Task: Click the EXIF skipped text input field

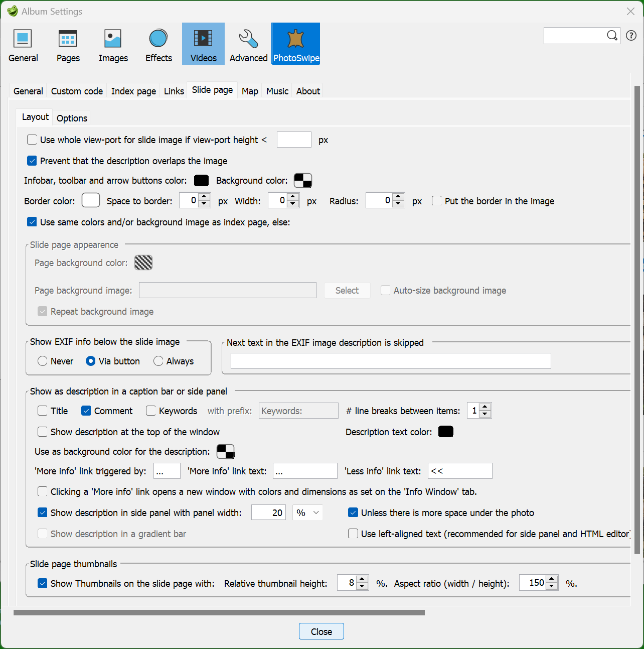Action: point(390,361)
